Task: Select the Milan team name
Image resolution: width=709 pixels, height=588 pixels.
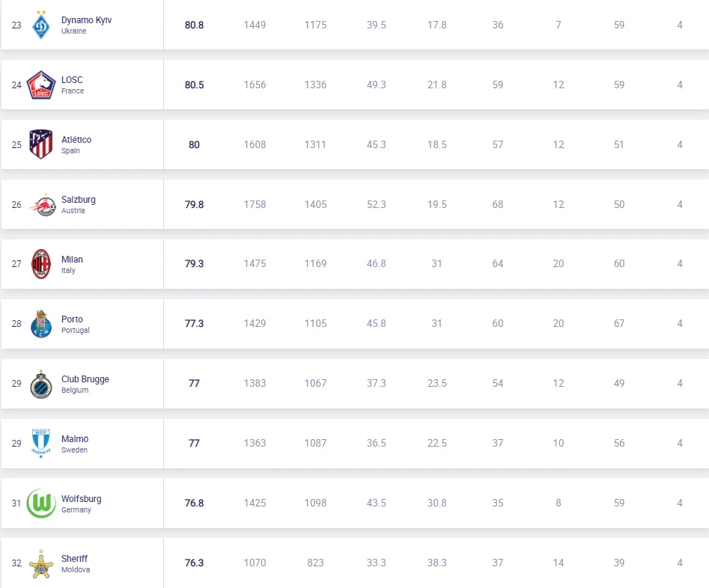Action: 72,260
